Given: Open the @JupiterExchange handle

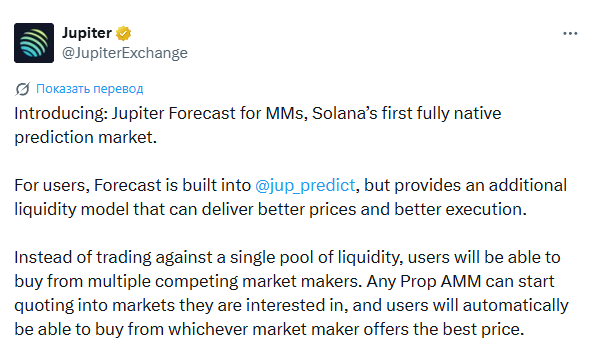Looking at the screenshot, I should point(125,53).
